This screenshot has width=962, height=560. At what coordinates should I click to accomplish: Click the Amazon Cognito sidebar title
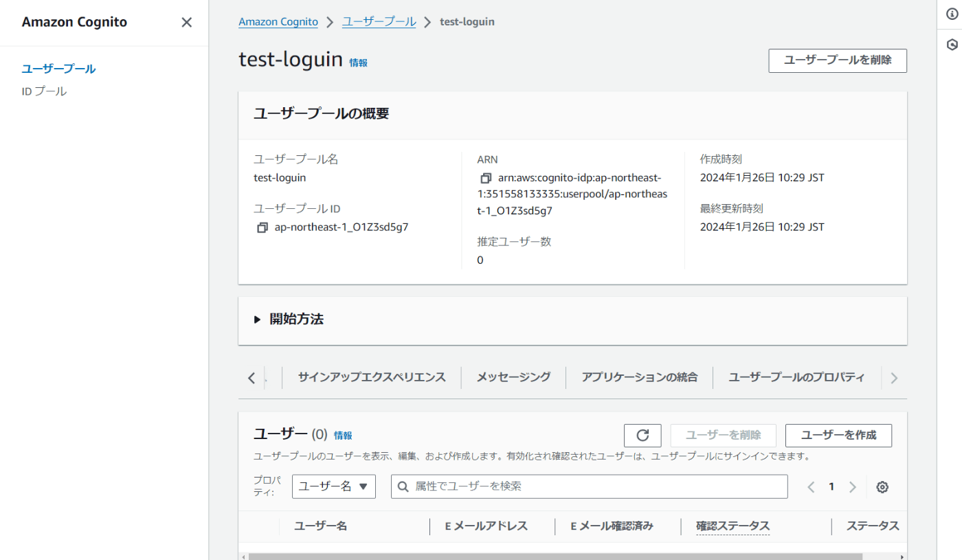74,22
